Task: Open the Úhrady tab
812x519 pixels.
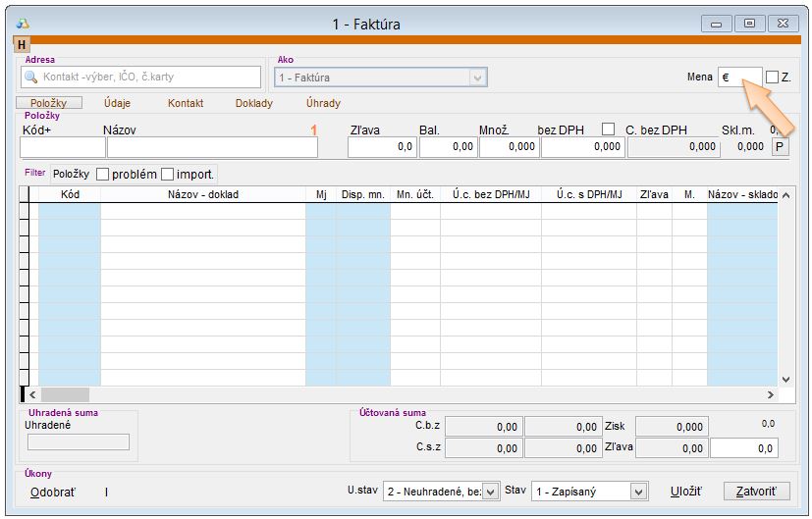Action: pos(323,103)
